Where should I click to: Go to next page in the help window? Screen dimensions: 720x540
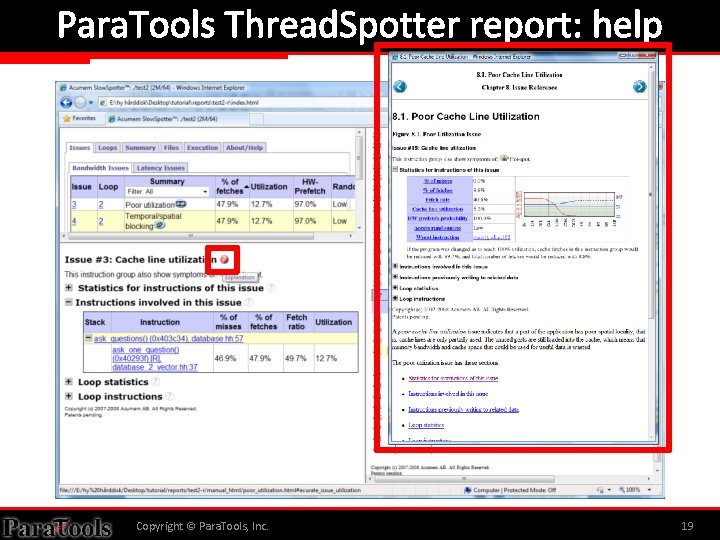coord(639,86)
